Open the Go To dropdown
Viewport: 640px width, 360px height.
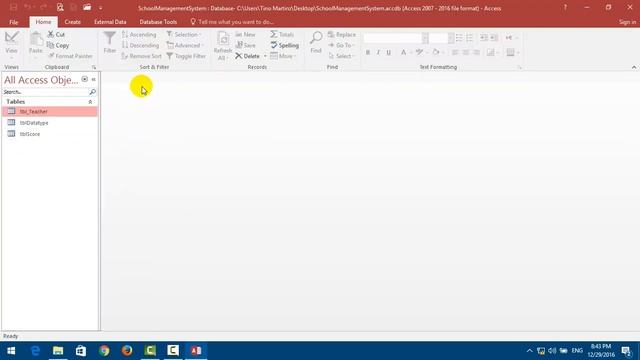pos(342,45)
